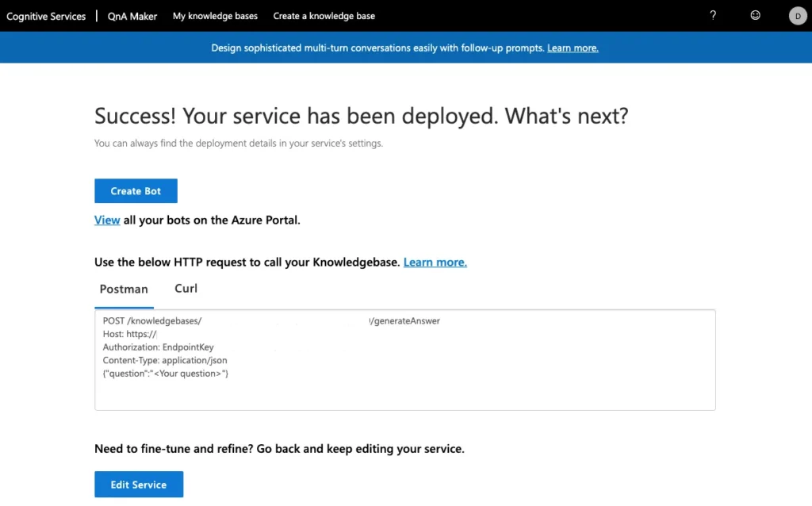
Task: Click the Success deployment heading
Action: tap(361, 116)
